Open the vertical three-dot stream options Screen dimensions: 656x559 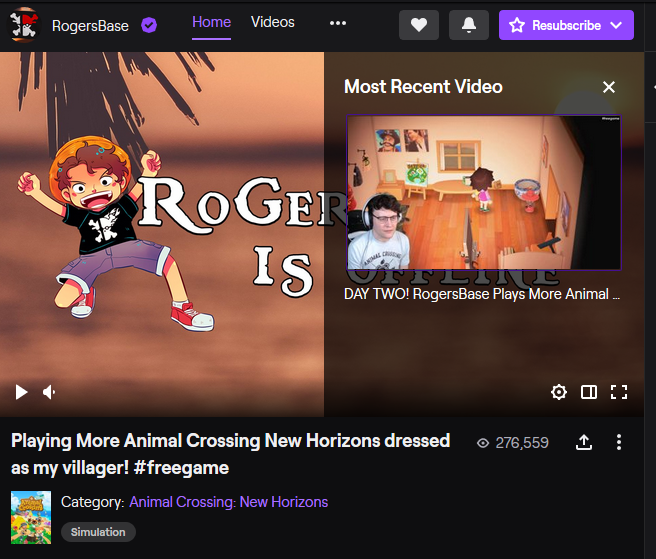(619, 442)
